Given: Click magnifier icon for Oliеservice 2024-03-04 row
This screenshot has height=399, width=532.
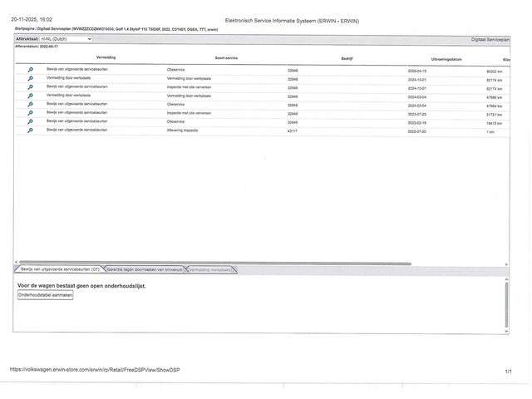Looking at the screenshot, I should (31, 105).
